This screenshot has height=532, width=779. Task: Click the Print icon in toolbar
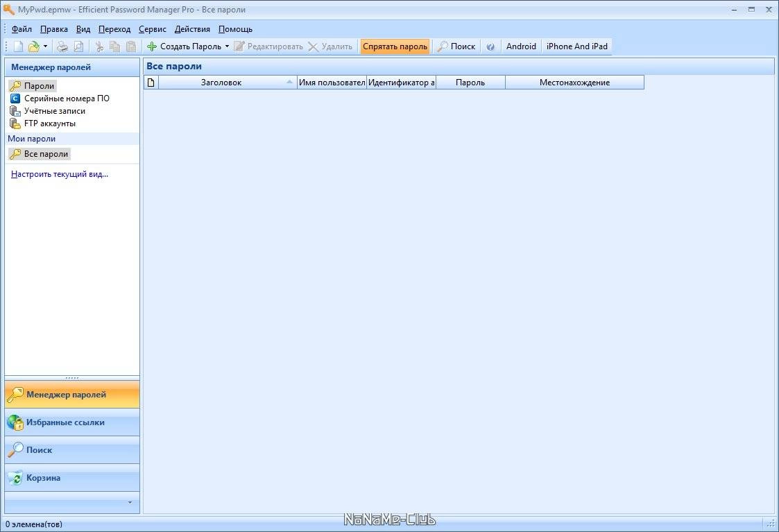pos(62,46)
